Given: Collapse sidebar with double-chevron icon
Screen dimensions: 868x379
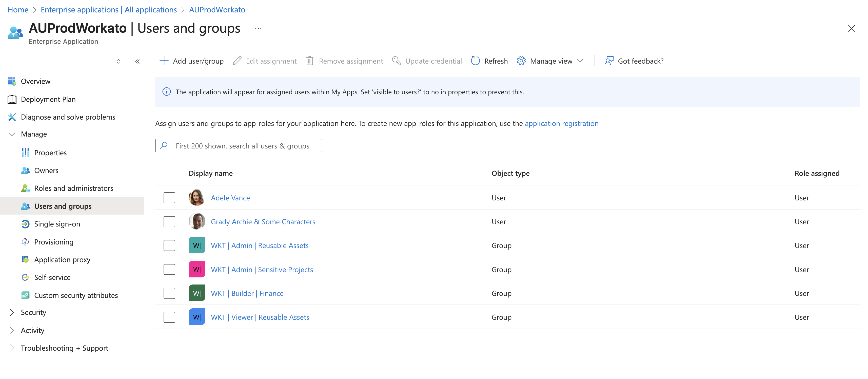Looking at the screenshot, I should tap(137, 61).
